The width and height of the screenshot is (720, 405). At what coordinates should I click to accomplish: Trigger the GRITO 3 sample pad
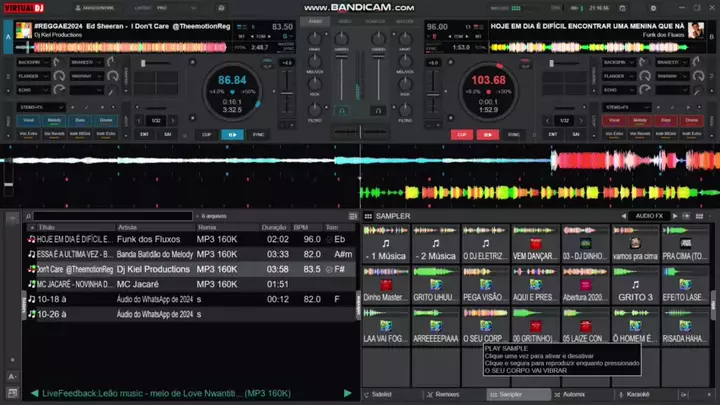coord(635,285)
